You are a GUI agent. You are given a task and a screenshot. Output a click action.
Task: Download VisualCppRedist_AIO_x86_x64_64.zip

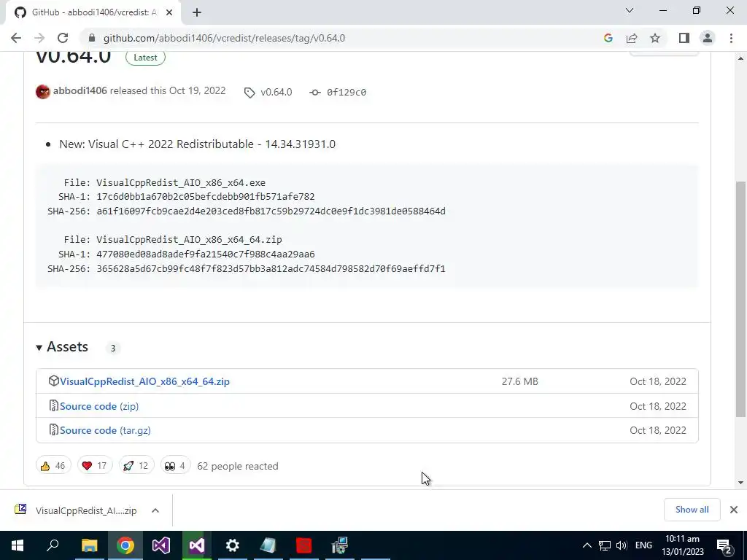145,381
